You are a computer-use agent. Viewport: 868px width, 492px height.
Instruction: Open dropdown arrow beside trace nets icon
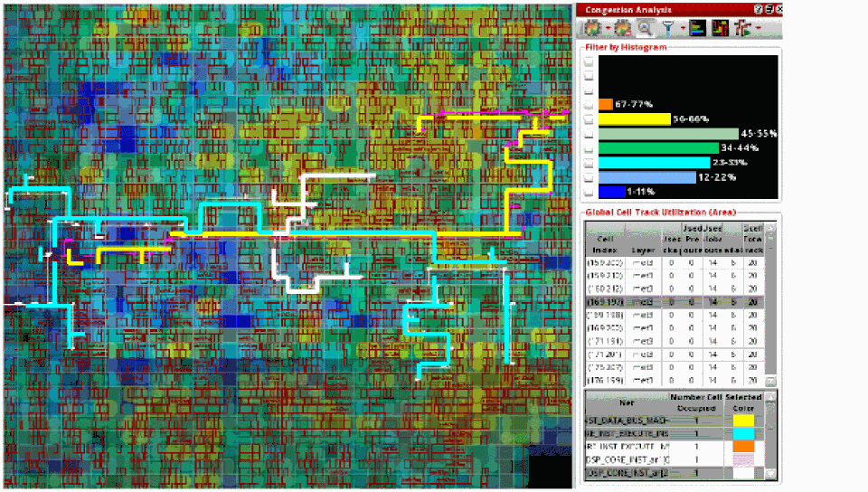(x=758, y=28)
